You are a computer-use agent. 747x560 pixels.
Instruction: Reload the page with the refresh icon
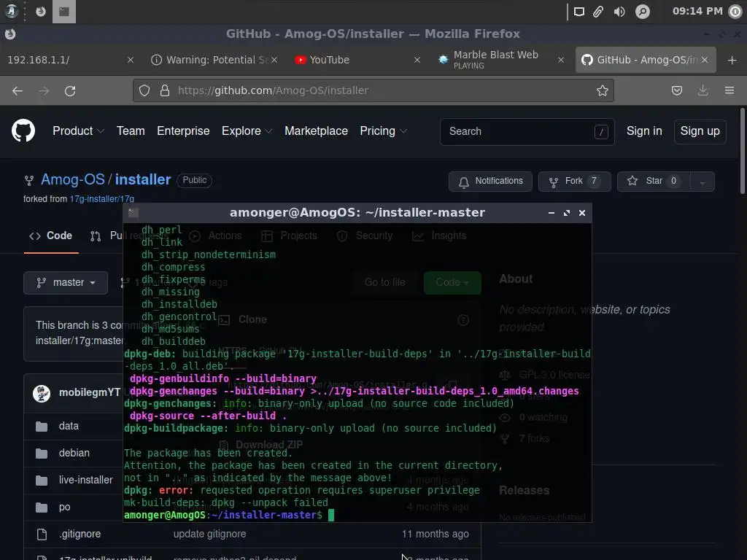click(70, 90)
